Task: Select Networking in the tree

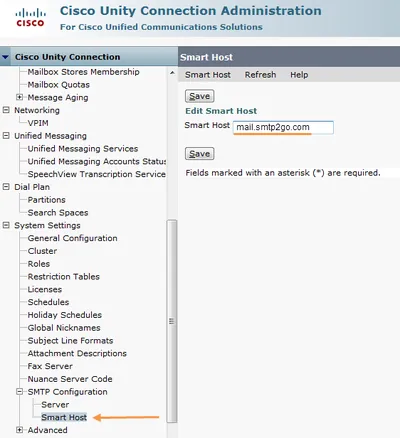Action: [37, 110]
